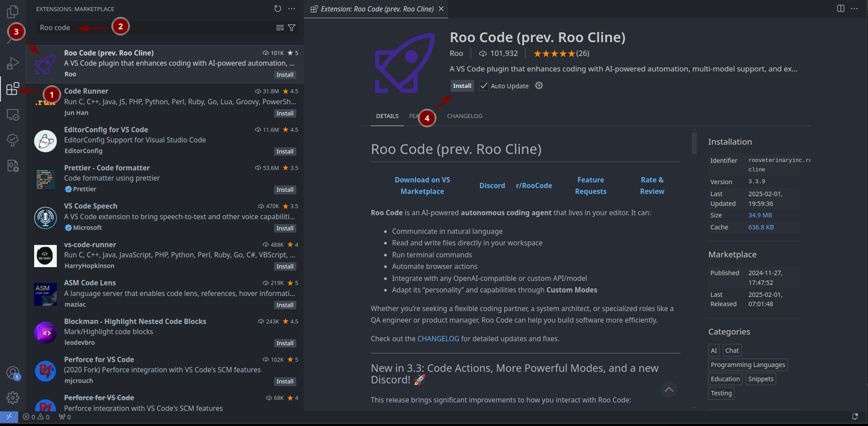The width and height of the screenshot is (868, 426).
Task: Install the Blockman extension
Action: pos(285,343)
